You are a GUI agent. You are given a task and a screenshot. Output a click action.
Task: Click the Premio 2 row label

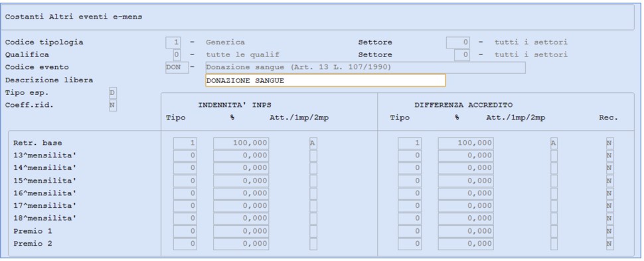(x=33, y=244)
